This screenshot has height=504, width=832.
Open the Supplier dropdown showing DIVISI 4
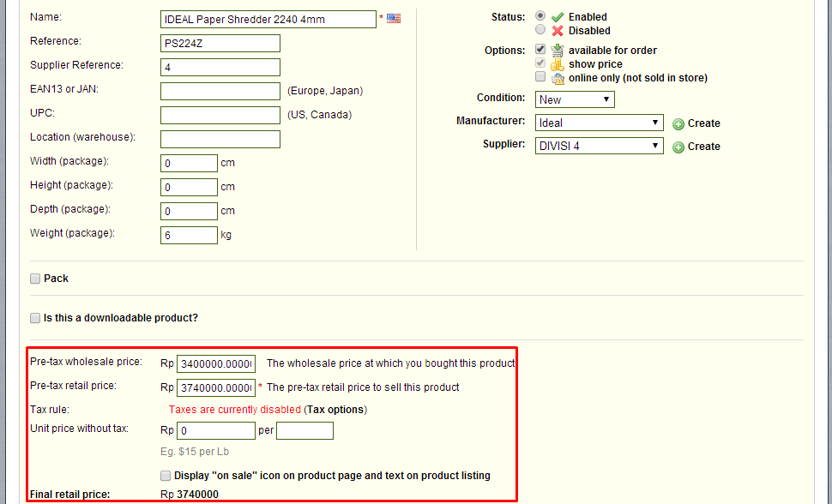(x=599, y=146)
